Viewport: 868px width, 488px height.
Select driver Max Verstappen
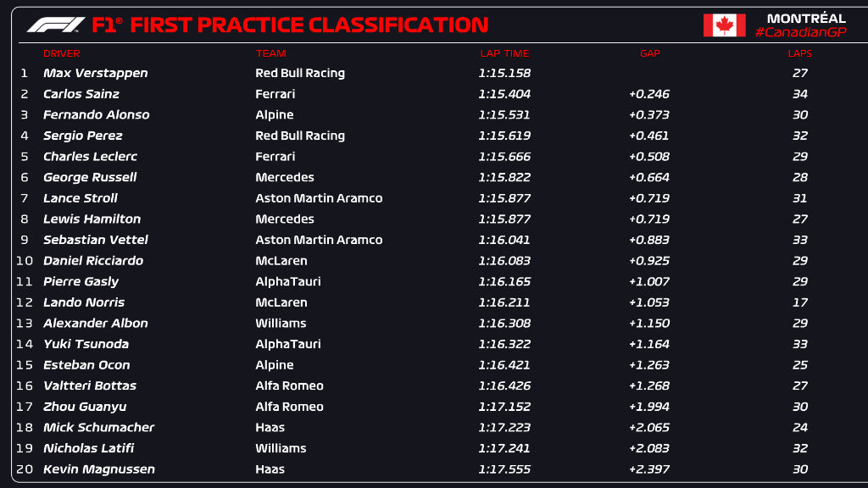click(x=95, y=73)
